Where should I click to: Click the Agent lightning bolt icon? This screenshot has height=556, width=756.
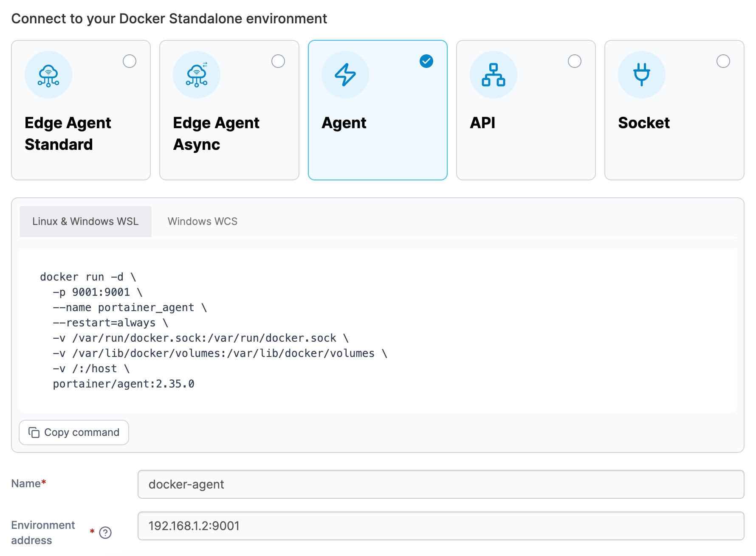[x=345, y=75]
